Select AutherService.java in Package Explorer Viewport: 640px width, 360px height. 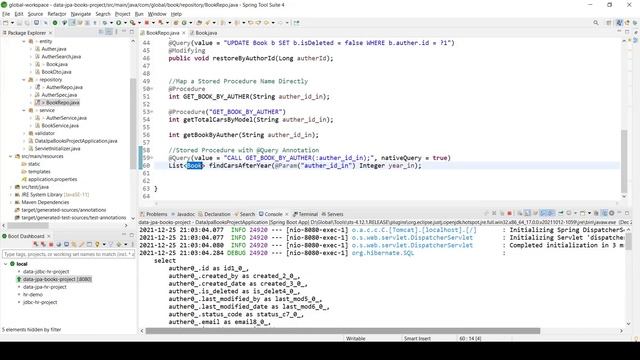pos(66,118)
